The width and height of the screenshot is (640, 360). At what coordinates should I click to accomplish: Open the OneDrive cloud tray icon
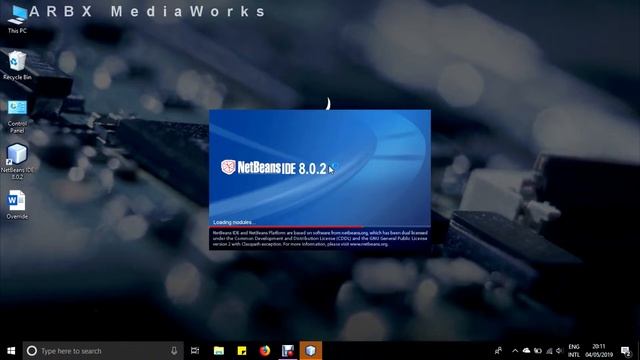pyautogui.click(x=527, y=351)
